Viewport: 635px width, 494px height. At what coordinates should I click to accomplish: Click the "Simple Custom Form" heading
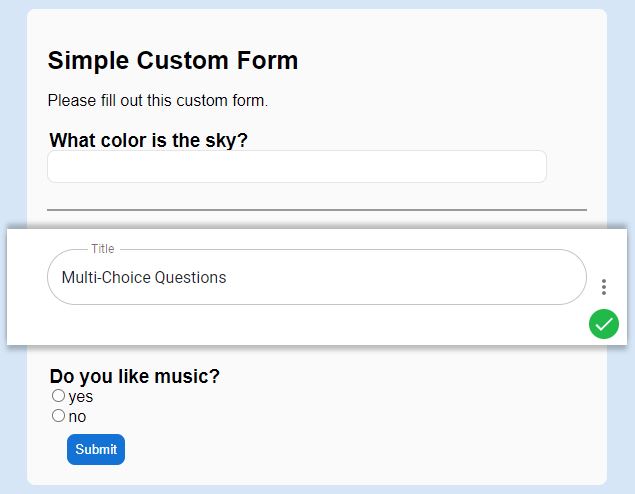173,61
